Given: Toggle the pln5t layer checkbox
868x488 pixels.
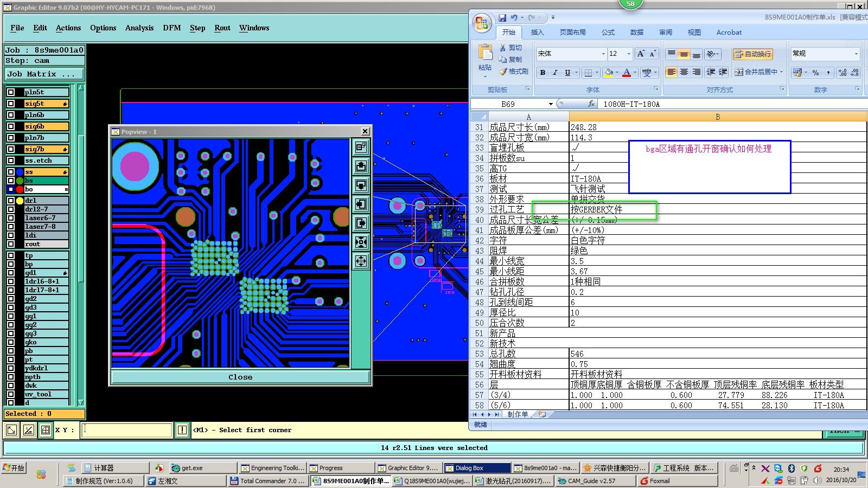Looking at the screenshot, I should 11,92.
